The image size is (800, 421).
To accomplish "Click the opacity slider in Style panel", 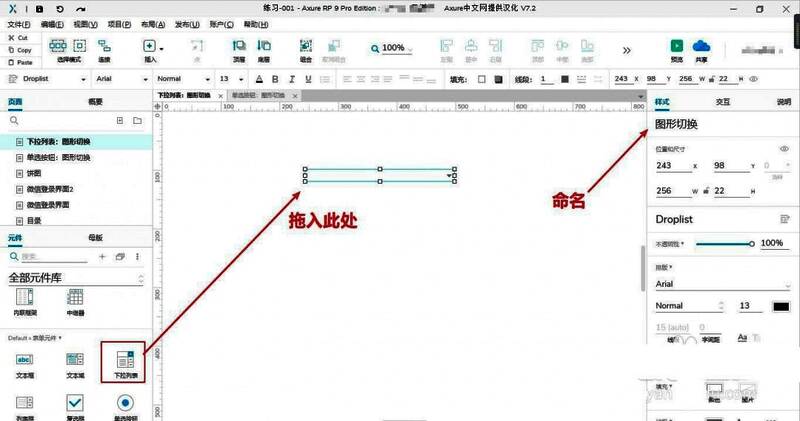I will [723, 243].
